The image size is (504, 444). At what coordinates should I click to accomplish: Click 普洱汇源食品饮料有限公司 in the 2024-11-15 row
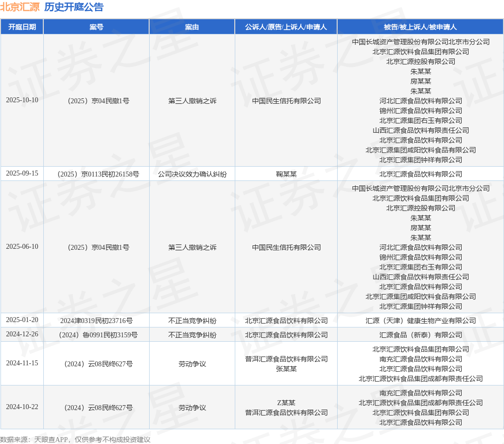coord(286,359)
